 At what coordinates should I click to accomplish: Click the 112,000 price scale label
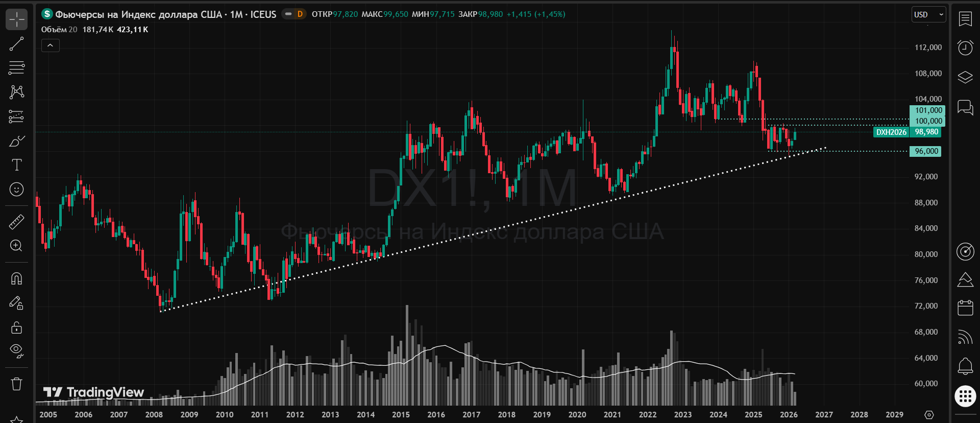(928, 48)
